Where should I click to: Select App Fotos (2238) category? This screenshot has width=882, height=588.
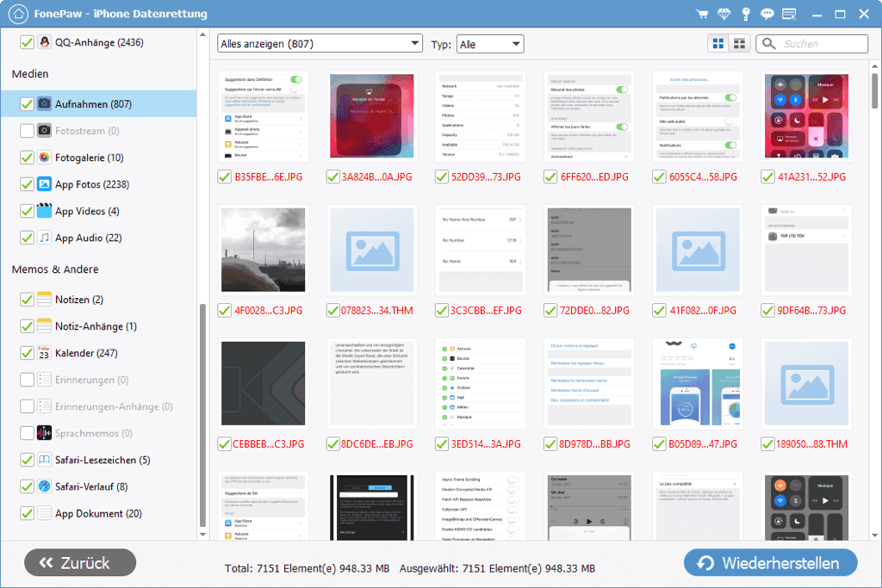pyautogui.click(x=91, y=184)
